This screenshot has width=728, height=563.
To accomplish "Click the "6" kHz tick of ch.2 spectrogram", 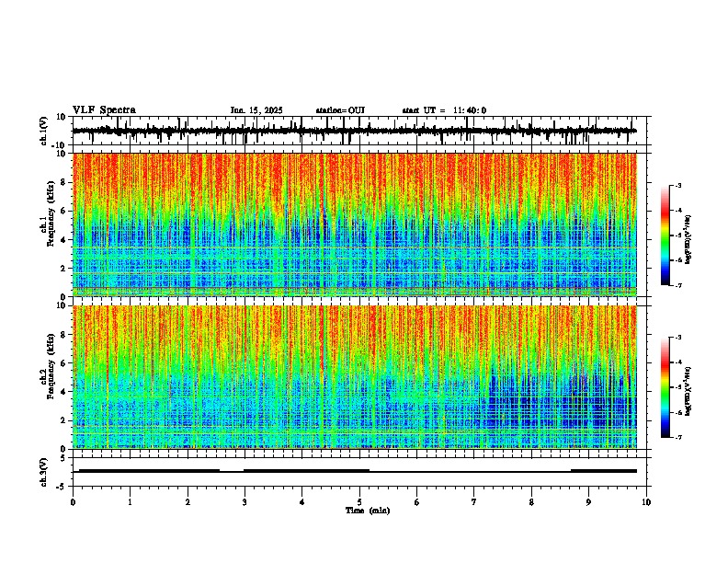I will [64, 363].
